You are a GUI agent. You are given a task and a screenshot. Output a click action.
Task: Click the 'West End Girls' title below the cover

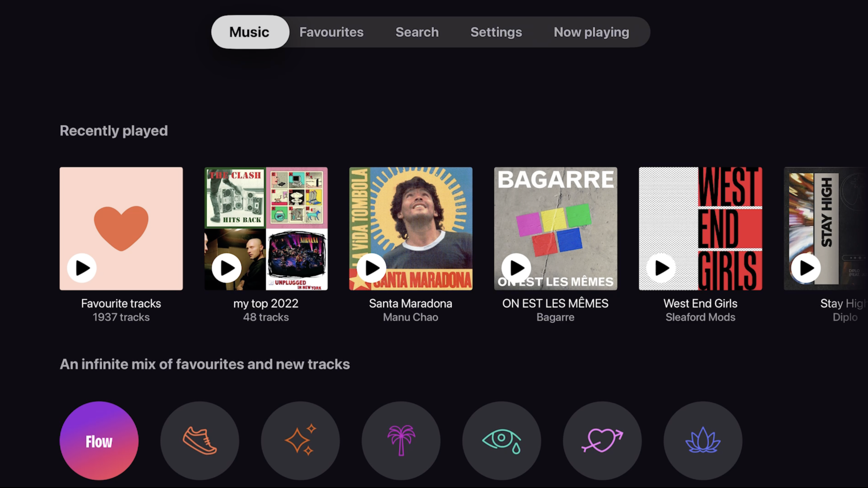pyautogui.click(x=700, y=303)
